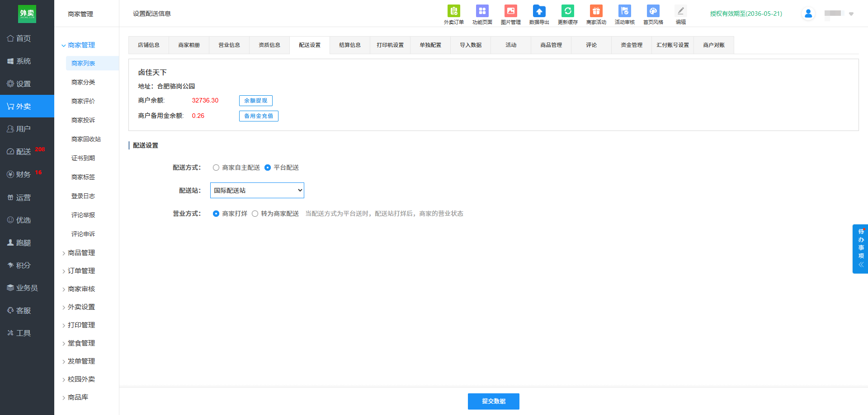868x415 pixels.
Task: Expand the 校园外卖 section
Action: pyautogui.click(x=78, y=379)
